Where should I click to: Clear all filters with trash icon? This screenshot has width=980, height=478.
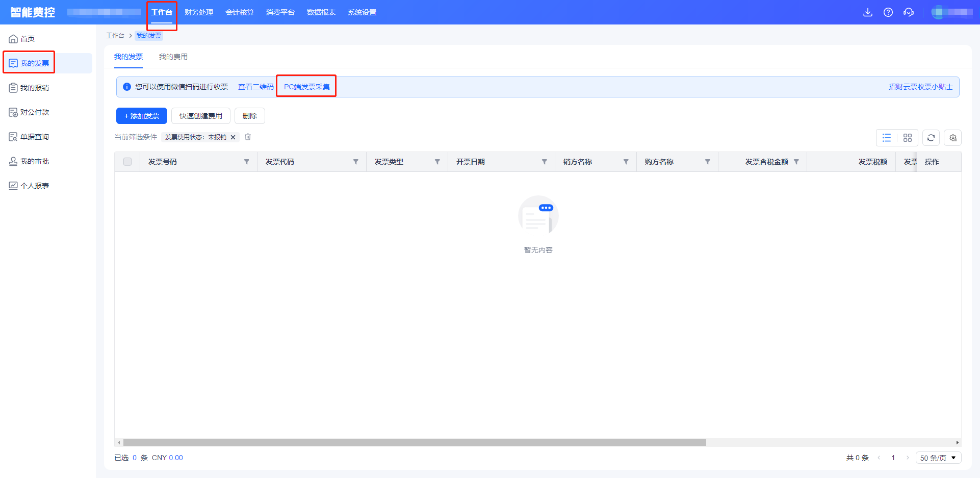tap(248, 137)
